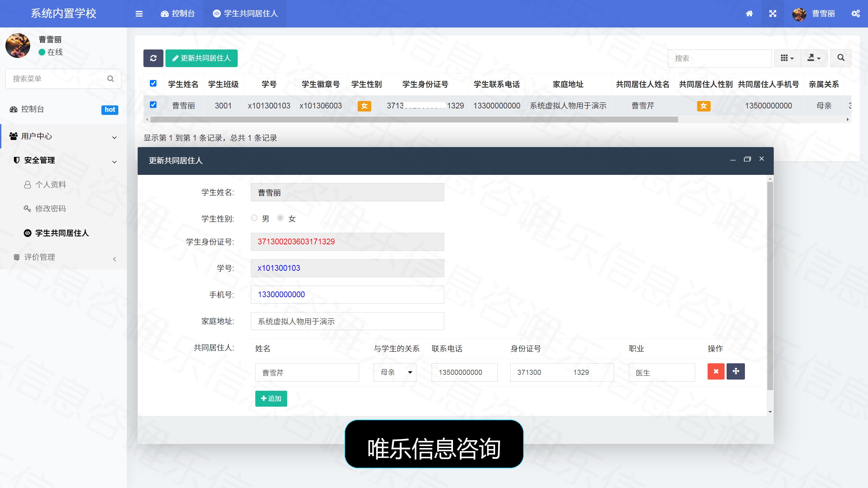The width and height of the screenshot is (868, 488).
Task: Click the home icon in top bar
Action: point(749,14)
